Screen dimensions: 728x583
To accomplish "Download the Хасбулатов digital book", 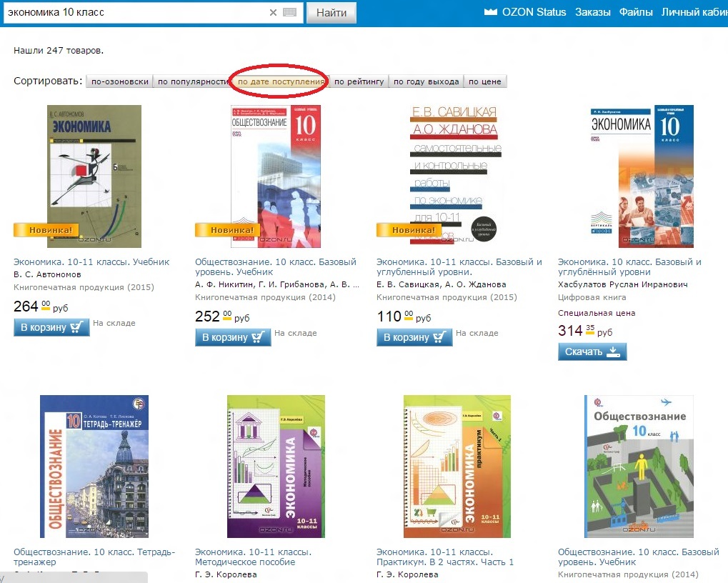I will coord(592,352).
